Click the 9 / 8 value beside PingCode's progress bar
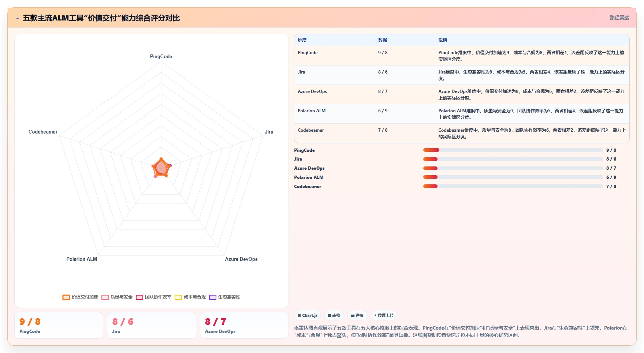Image resolution: width=644 pixels, height=353 pixels. tap(611, 150)
